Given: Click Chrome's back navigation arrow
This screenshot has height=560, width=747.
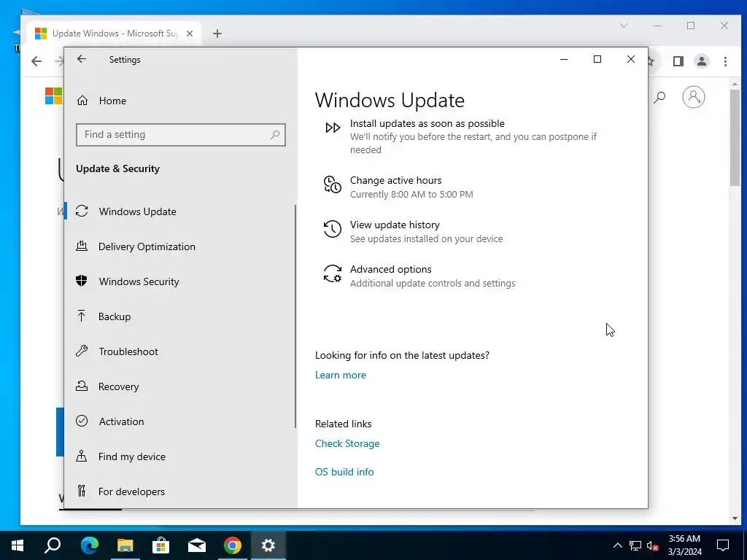Looking at the screenshot, I should [x=36, y=61].
